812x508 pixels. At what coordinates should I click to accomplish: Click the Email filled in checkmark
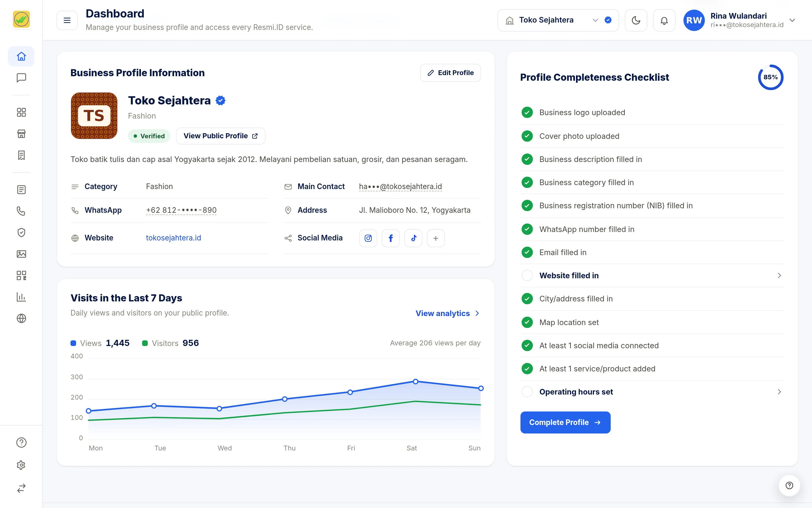[527, 252]
